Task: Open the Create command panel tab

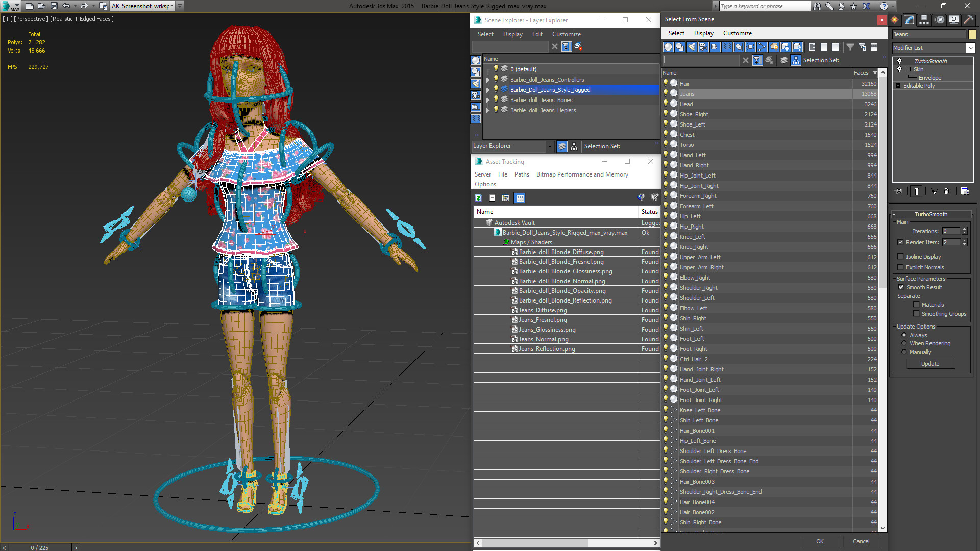Action: pos(895,20)
